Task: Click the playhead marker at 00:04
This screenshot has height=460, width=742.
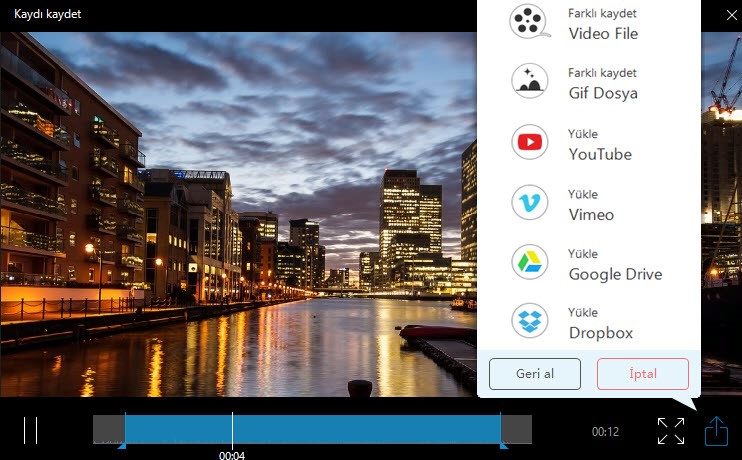Action: tap(232, 430)
